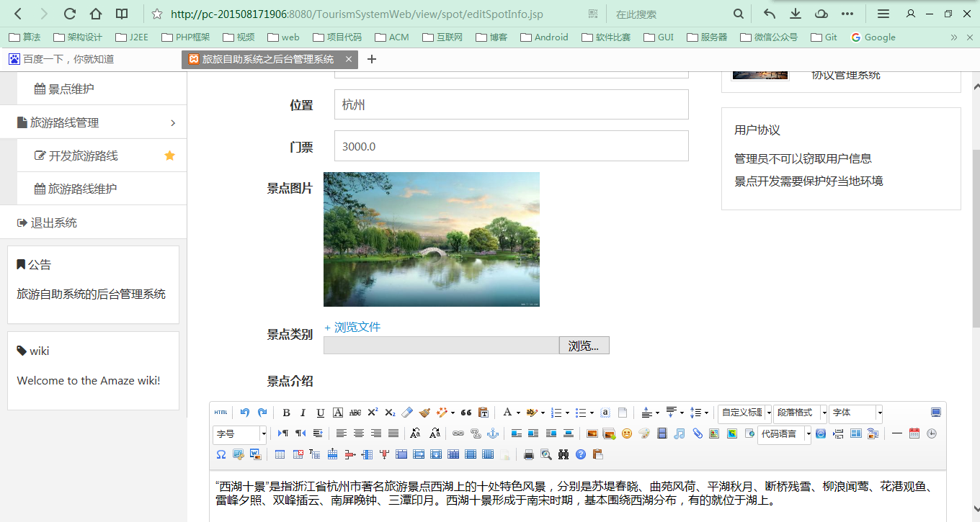Image resolution: width=980 pixels, height=522 pixels.
Task: Insert date with calendar icon
Action: coord(914,433)
